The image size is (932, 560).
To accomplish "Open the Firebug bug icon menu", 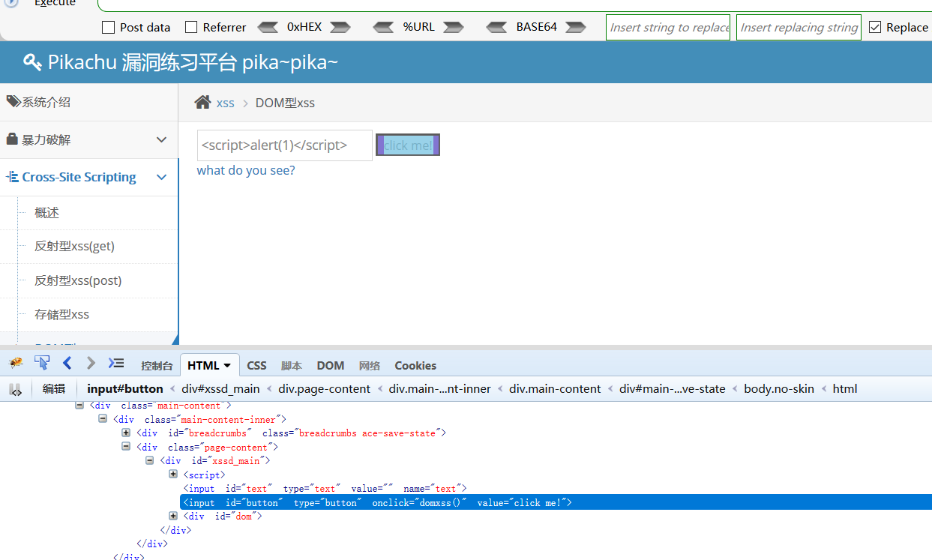I will 16,364.
